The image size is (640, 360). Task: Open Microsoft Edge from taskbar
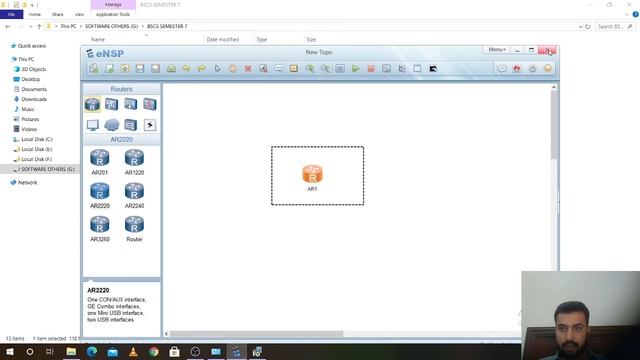92,351
